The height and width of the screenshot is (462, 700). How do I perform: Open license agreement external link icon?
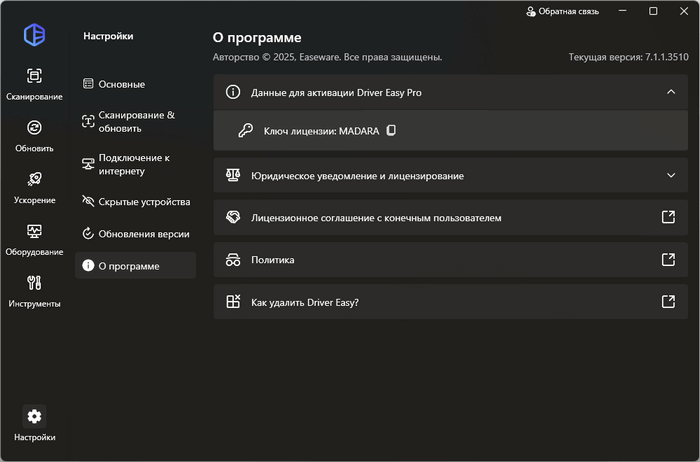669,217
